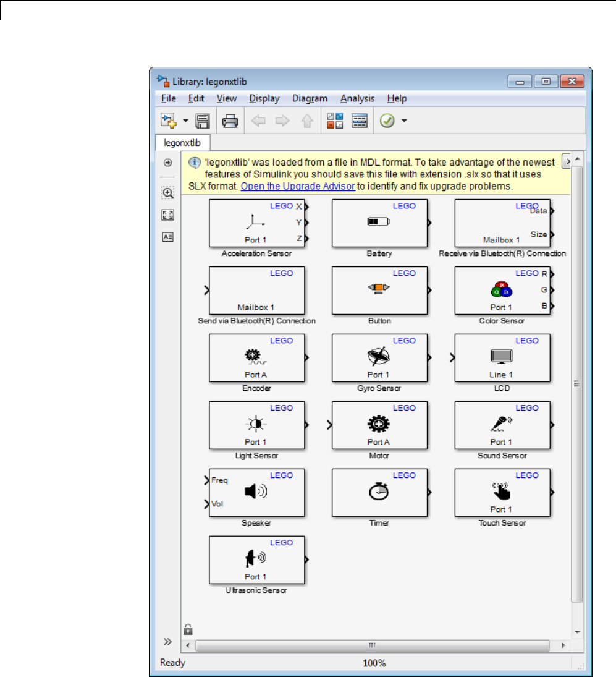
Task: Open the Library Browser icon
Action: [x=335, y=121]
